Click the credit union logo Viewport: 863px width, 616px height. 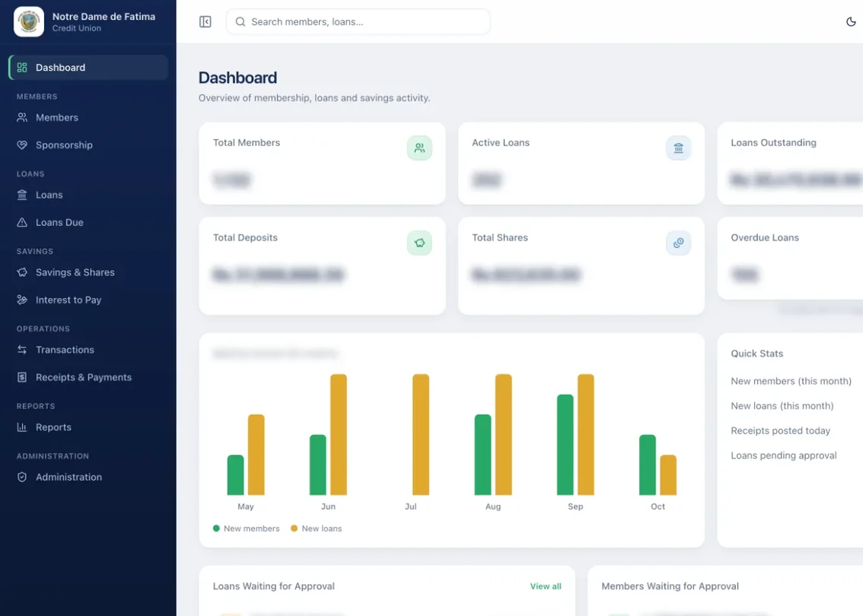point(29,22)
